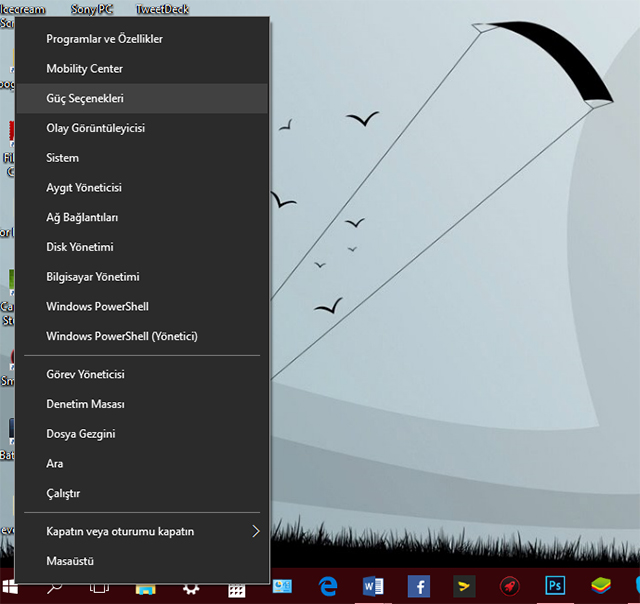Click the Windows Start button
This screenshot has width=640, height=604.
click(x=9, y=588)
